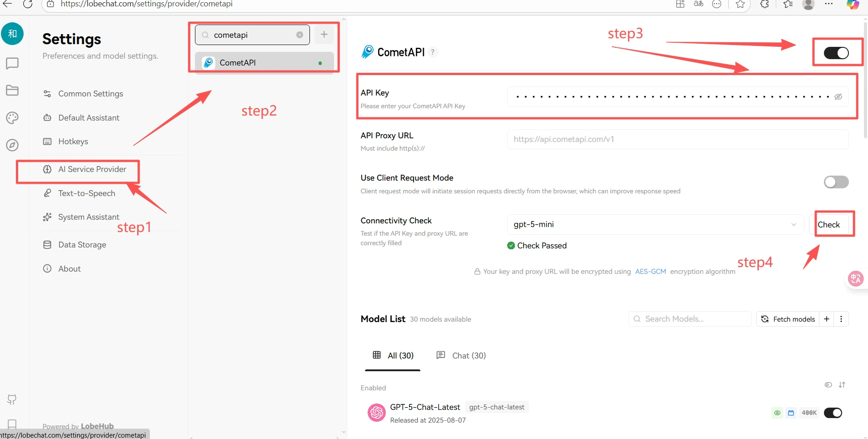868x439 pixels.
Task: Open the Discover compass icon in sidebar
Action: [x=12, y=145]
